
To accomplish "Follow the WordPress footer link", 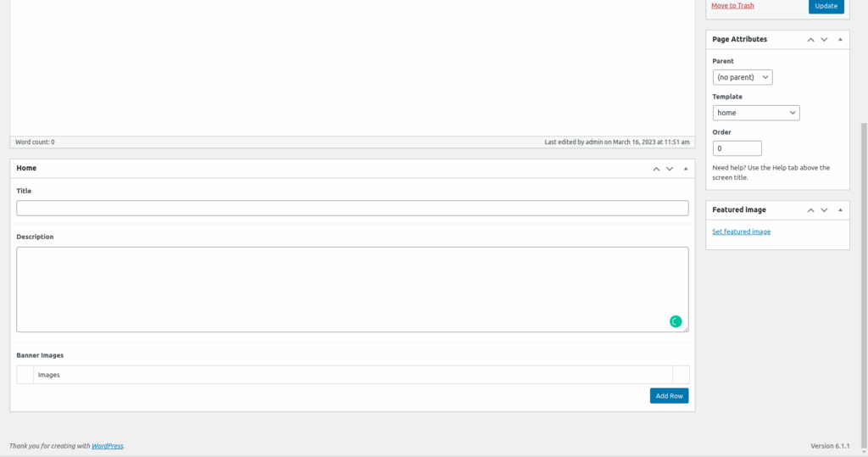I will pyautogui.click(x=108, y=446).
